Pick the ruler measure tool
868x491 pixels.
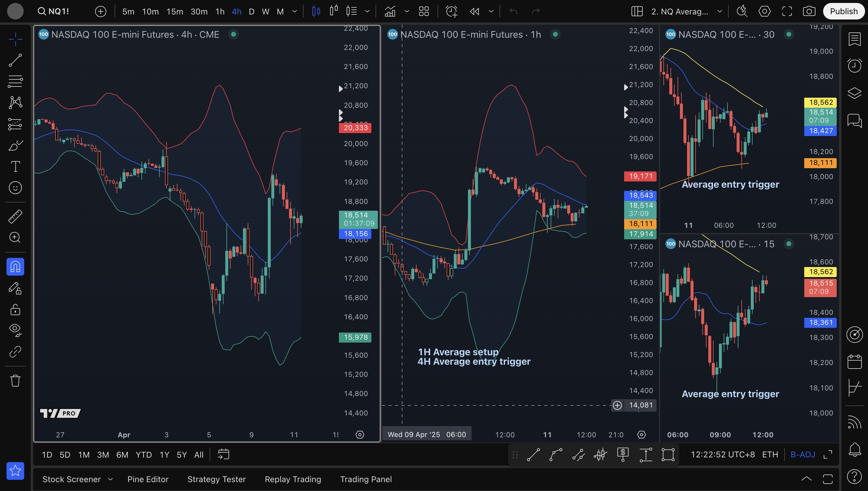tap(15, 217)
